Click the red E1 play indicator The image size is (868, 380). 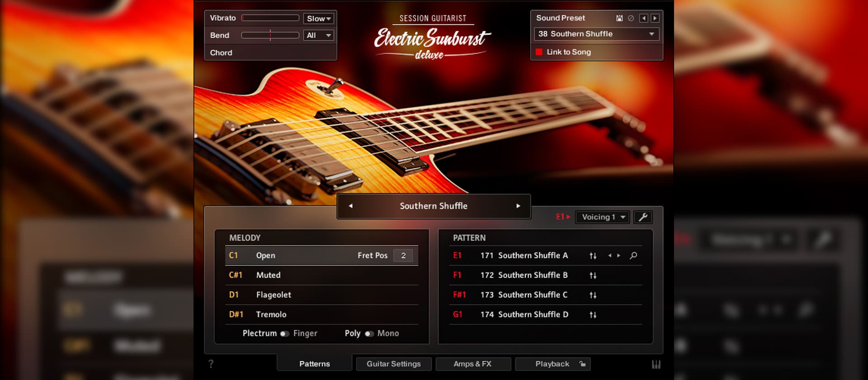(x=563, y=217)
